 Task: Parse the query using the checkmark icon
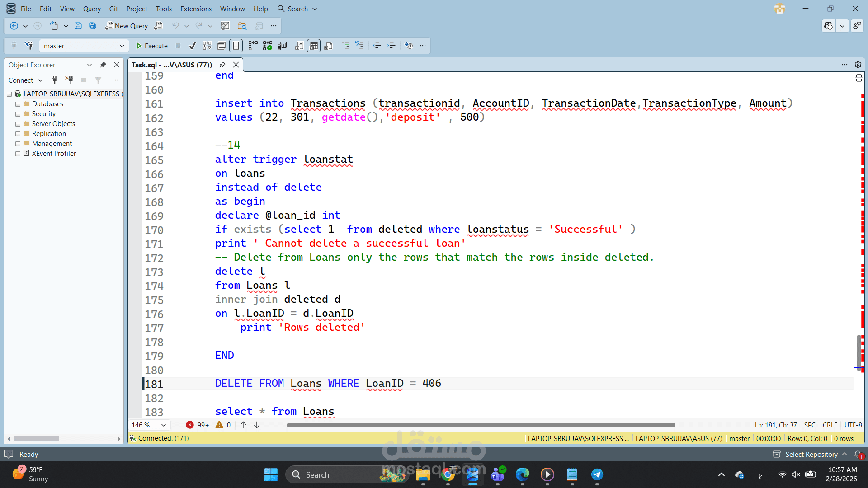(192, 45)
